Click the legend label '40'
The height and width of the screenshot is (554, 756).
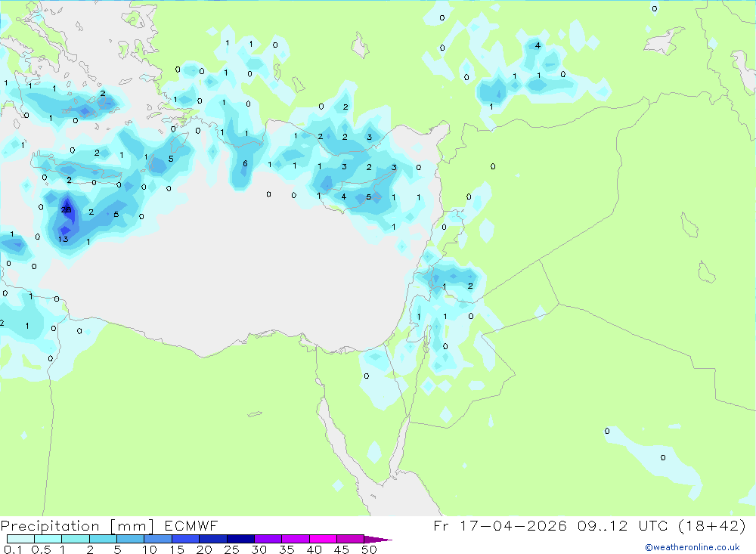click(314, 549)
